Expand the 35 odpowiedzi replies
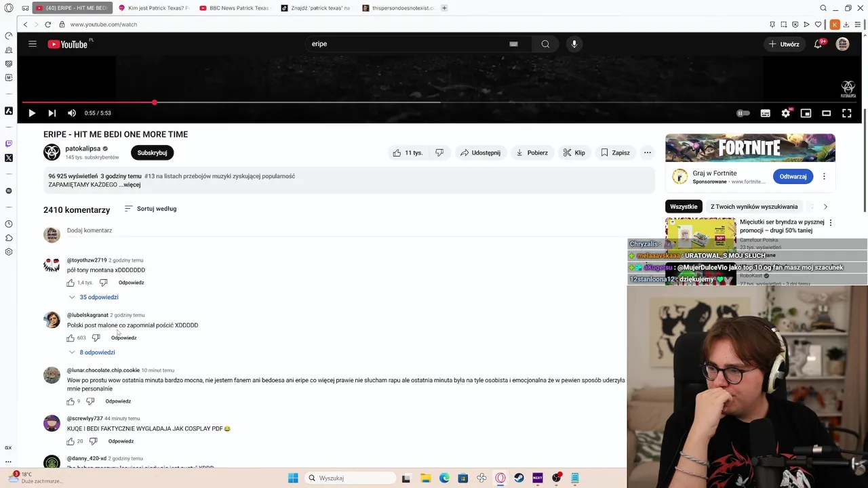This screenshot has height=488, width=868. pos(94,297)
